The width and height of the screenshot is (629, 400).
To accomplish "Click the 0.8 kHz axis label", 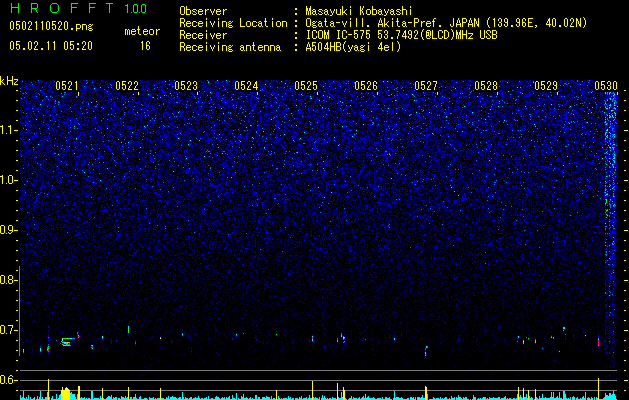I will 9,280.
